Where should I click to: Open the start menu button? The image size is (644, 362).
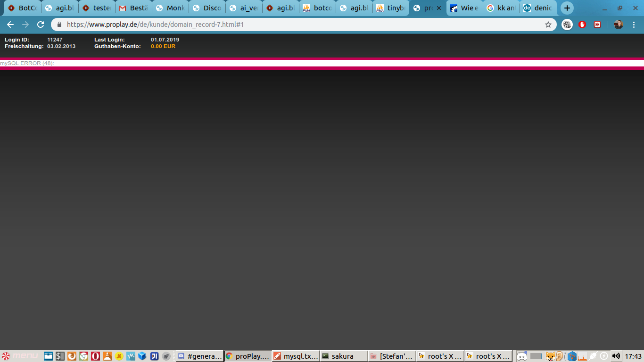point(20,356)
